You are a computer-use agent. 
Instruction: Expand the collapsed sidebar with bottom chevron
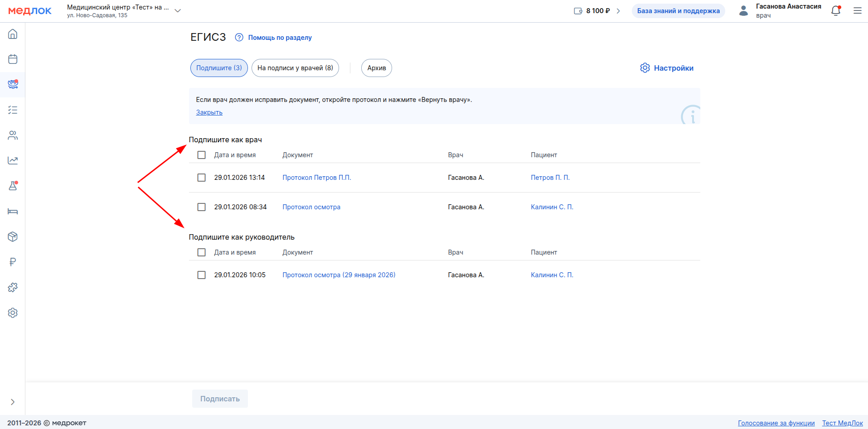13,402
